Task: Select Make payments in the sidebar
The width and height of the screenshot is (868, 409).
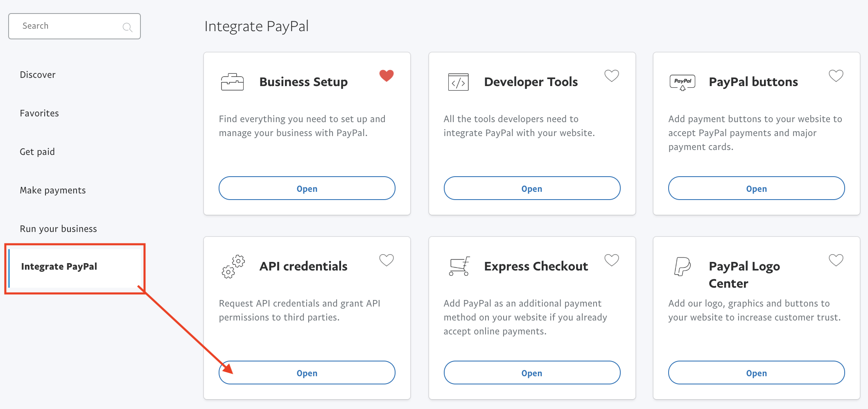Action: pyautogui.click(x=53, y=190)
